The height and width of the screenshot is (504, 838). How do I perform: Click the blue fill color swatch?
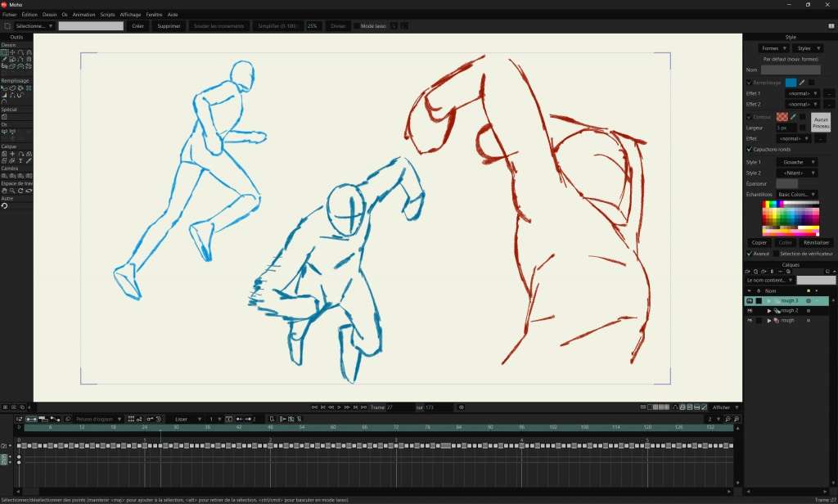(x=791, y=82)
